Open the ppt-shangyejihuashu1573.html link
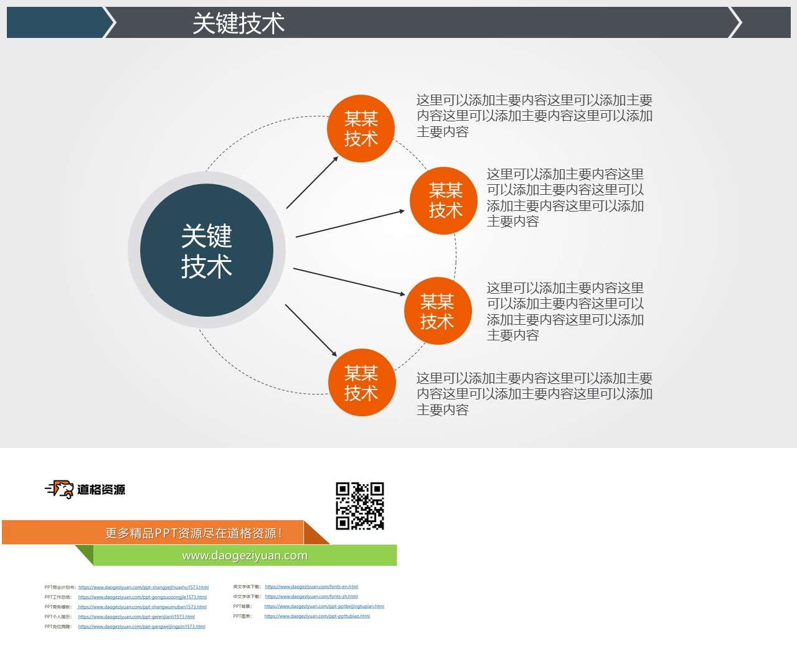The image size is (797, 672). pos(143,587)
